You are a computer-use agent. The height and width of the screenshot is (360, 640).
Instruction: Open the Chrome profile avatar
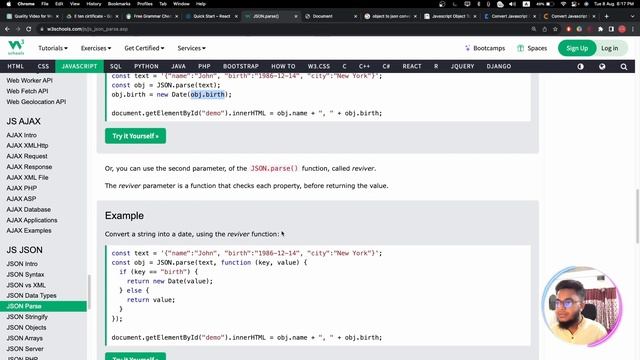point(622,29)
